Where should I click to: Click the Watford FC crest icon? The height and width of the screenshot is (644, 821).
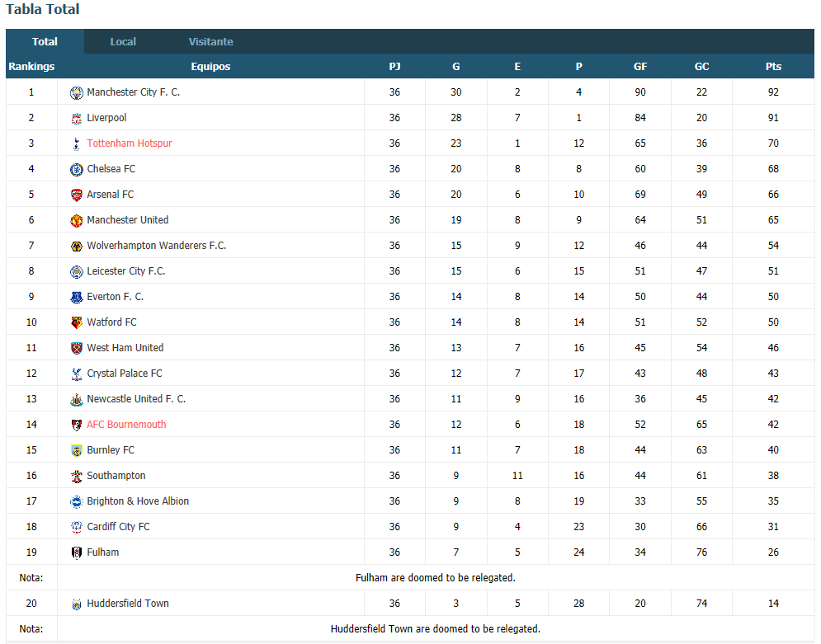click(x=77, y=322)
